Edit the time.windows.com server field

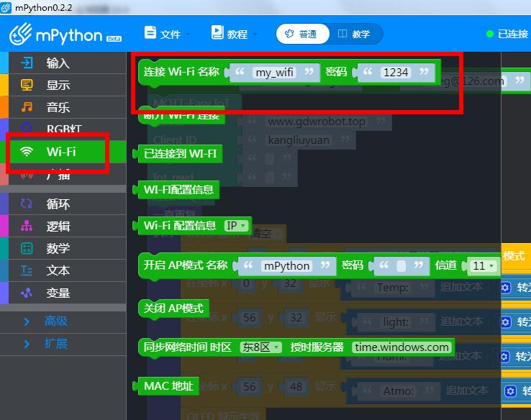[401, 347]
